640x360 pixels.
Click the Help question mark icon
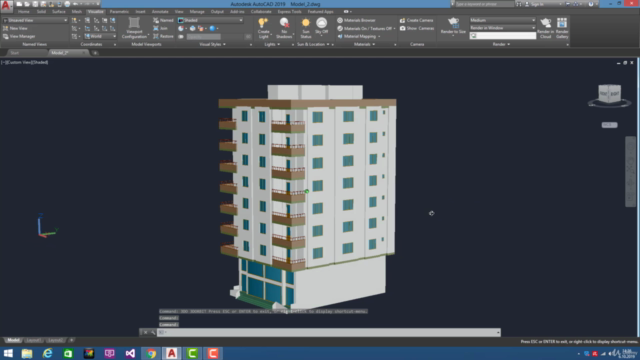tap(591, 4)
